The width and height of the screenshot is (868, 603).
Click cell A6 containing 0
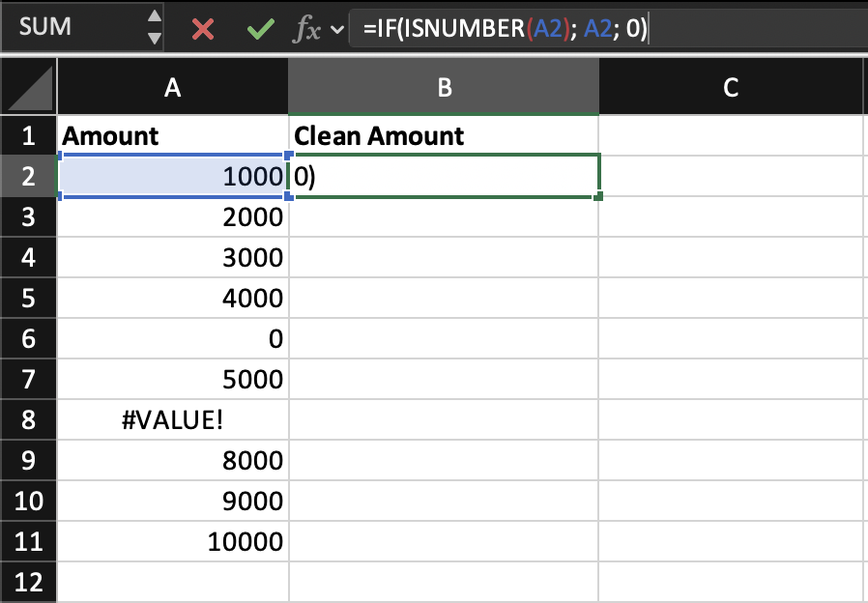(172, 339)
